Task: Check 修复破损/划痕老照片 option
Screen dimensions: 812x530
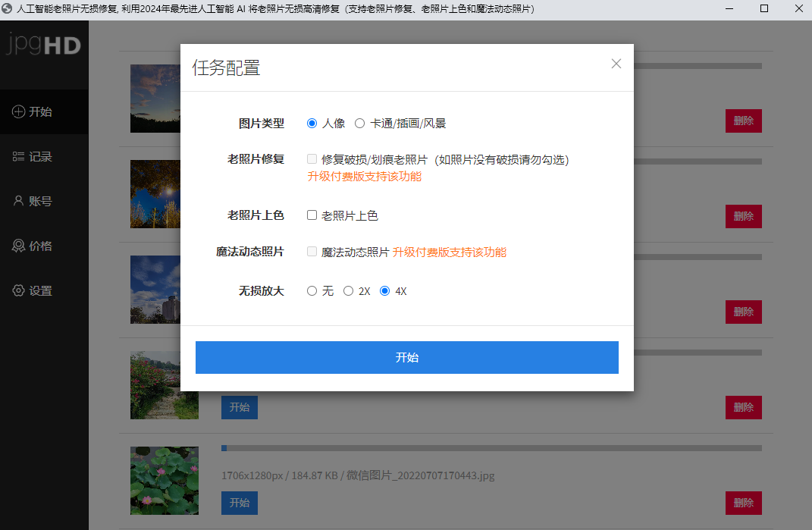Action: (312, 159)
